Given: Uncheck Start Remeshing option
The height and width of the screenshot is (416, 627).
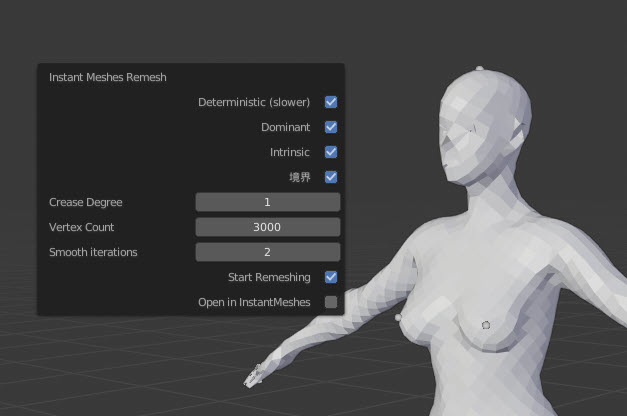Looking at the screenshot, I should [331, 277].
